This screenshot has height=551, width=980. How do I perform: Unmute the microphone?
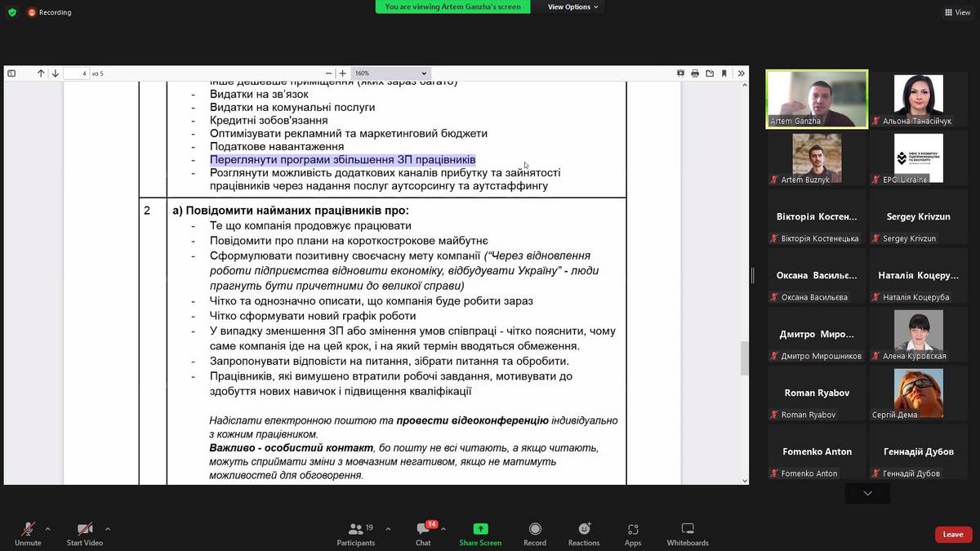tap(28, 531)
